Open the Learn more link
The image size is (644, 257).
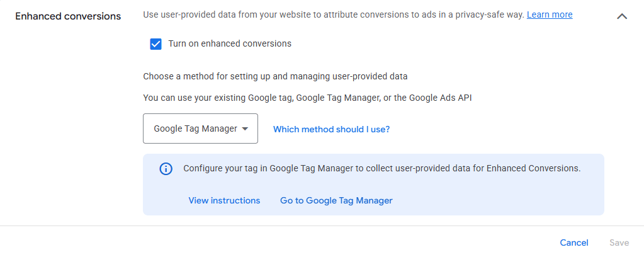click(x=550, y=15)
